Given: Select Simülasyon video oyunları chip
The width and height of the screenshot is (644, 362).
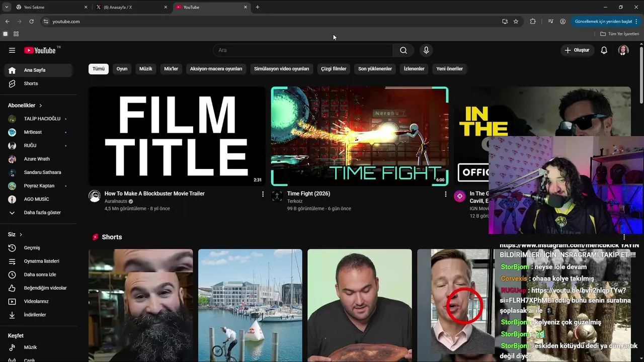Looking at the screenshot, I should point(282,69).
